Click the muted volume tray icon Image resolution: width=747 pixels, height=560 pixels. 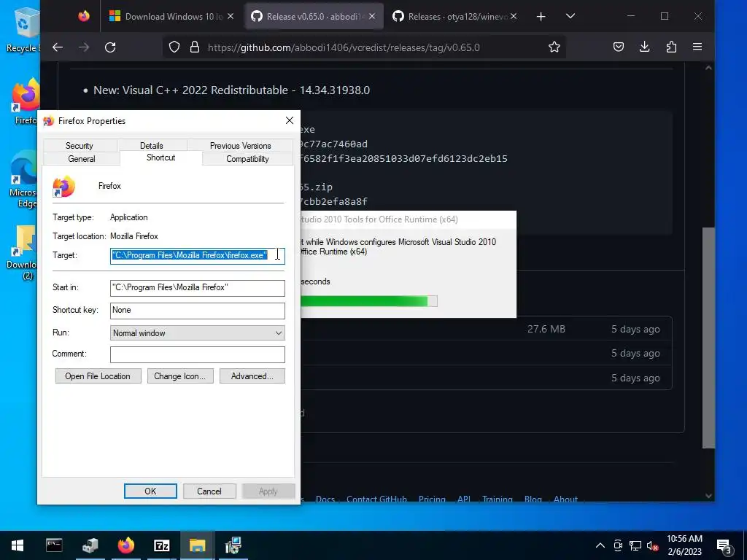(652, 545)
